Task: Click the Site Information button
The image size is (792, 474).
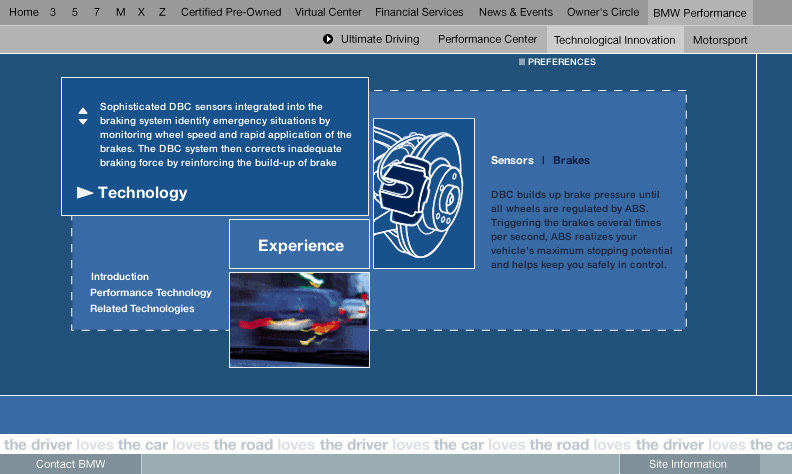Action: 689,464
